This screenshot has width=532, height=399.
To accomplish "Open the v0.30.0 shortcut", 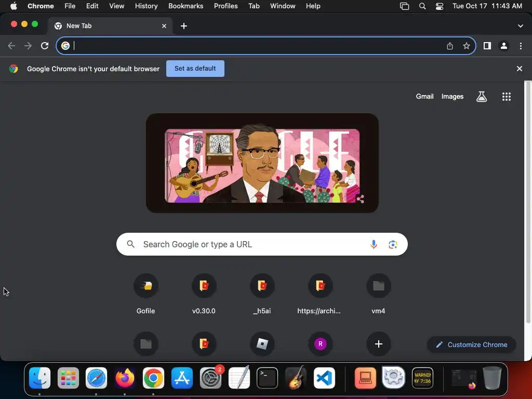I will pyautogui.click(x=204, y=295).
